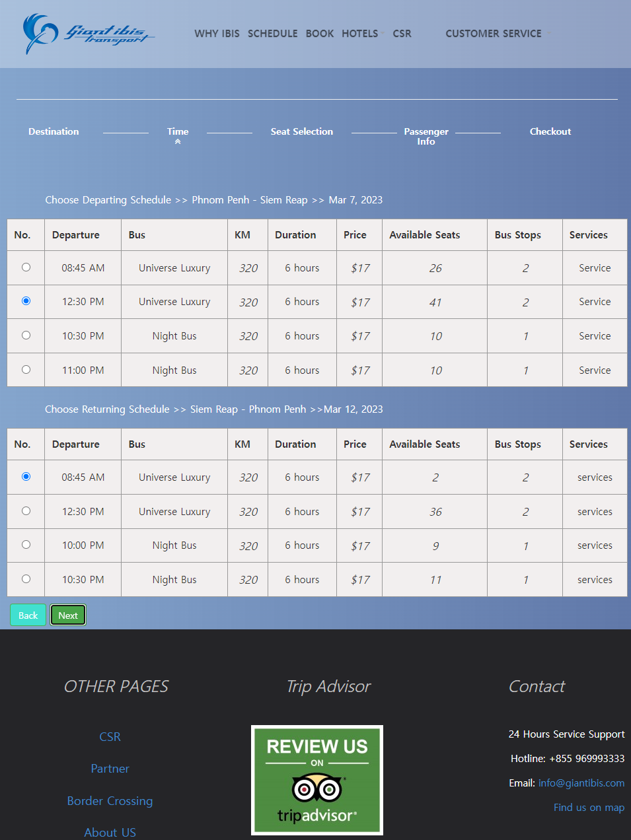Screen dimensions: 631x840
Task: Click the info@giantibis.com email link
Action: point(581,783)
